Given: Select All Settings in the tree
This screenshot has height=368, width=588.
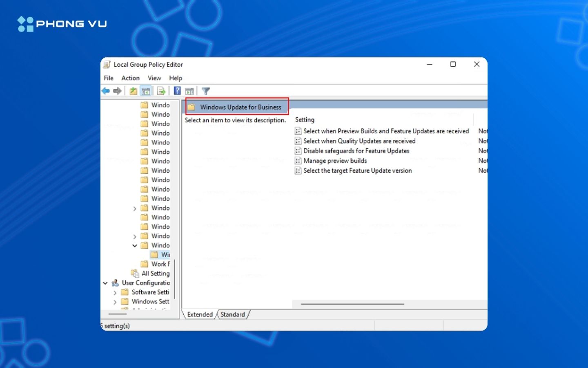Looking at the screenshot, I should [155, 274].
